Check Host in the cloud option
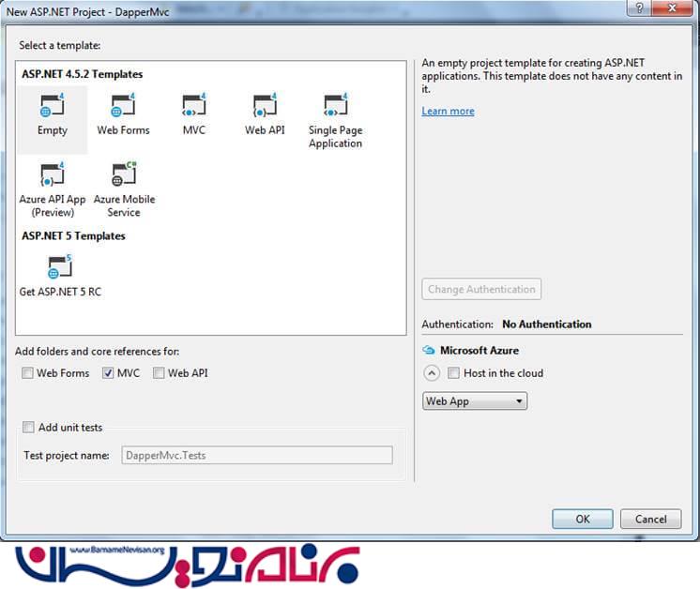This screenshot has width=700, height=589. click(453, 373)
